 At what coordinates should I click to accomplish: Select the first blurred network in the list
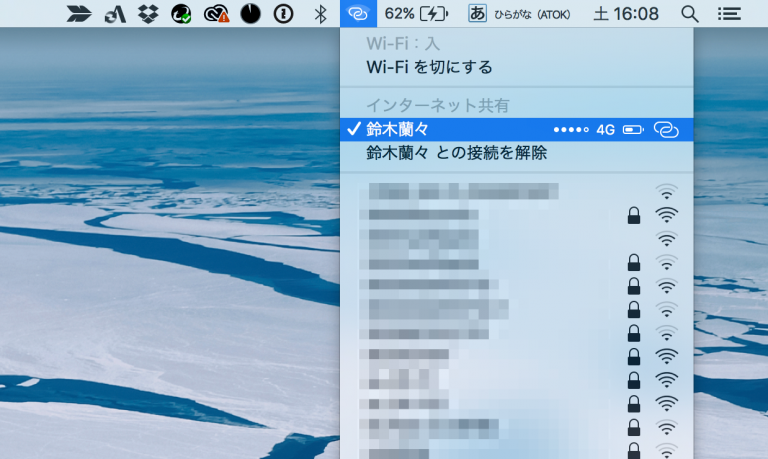tap(462, 190)
